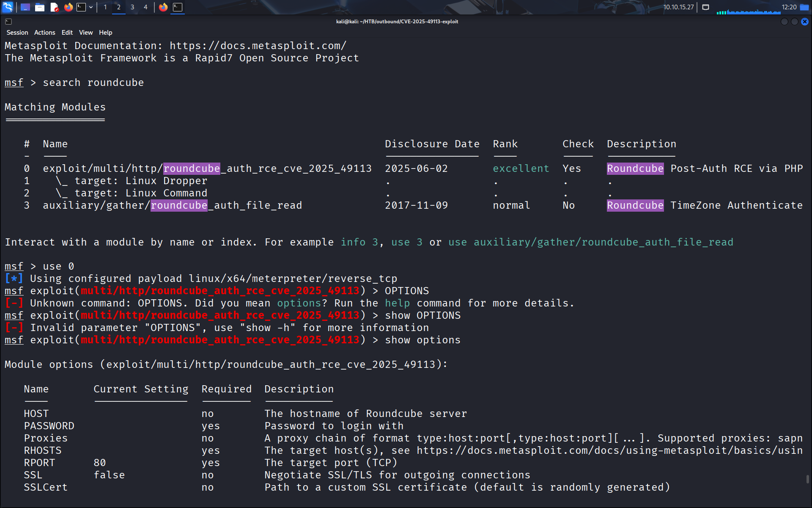Switch to the running Firefox taskbar window
This screenshot has height=508, width=812.
163,7
